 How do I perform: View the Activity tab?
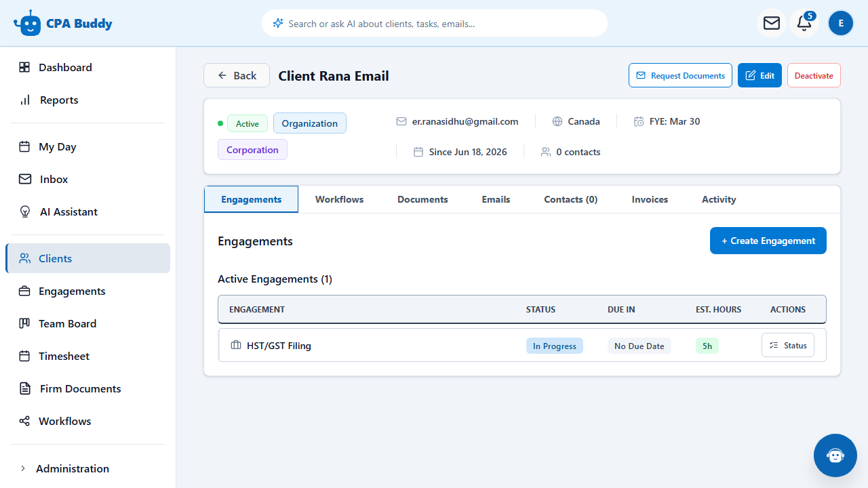[x=719, y=199]
